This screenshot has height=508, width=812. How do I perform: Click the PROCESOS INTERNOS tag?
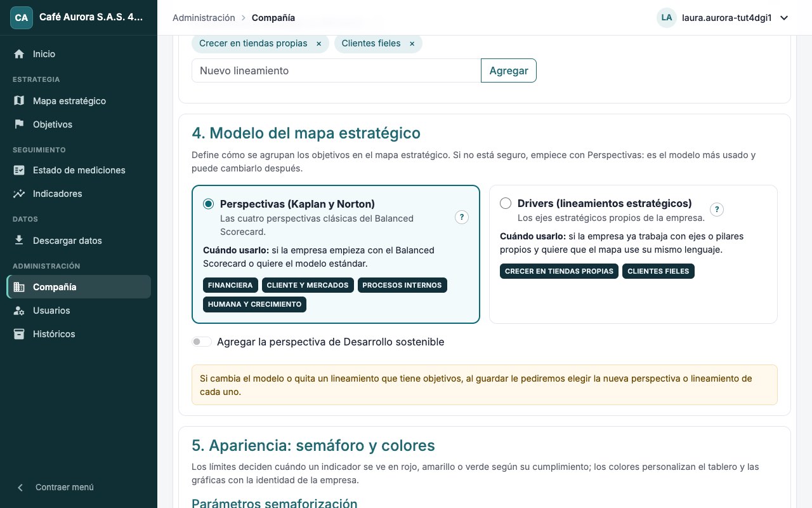tap(402, 285)
